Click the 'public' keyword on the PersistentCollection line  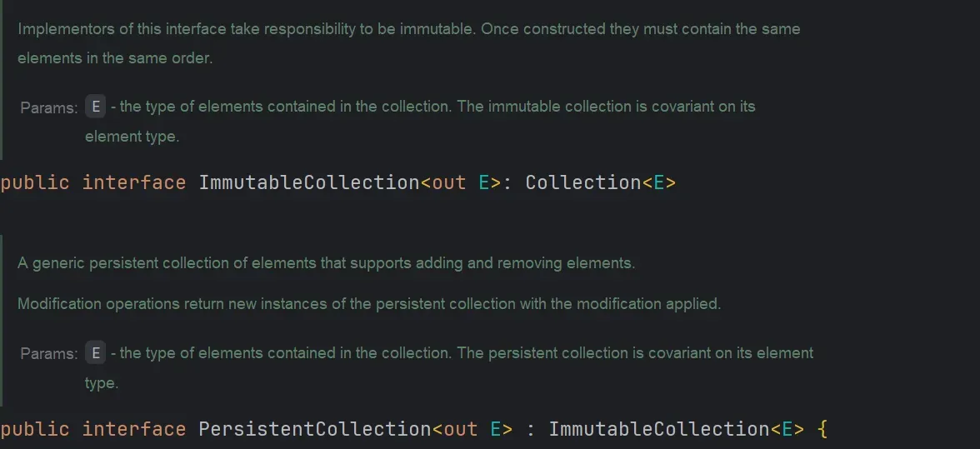click(35, 429)
